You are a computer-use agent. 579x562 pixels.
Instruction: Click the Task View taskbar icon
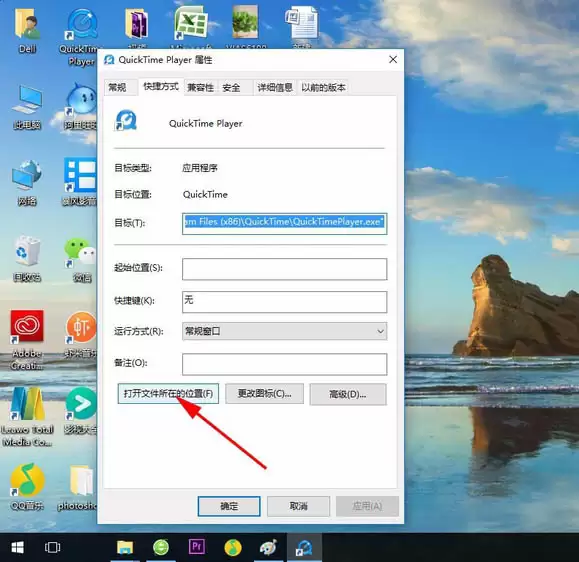coord(52,547)
